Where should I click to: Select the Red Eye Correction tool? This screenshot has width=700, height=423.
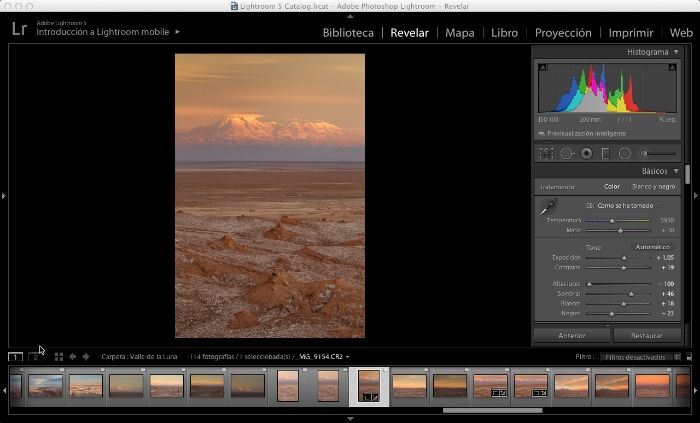point(587,153)
